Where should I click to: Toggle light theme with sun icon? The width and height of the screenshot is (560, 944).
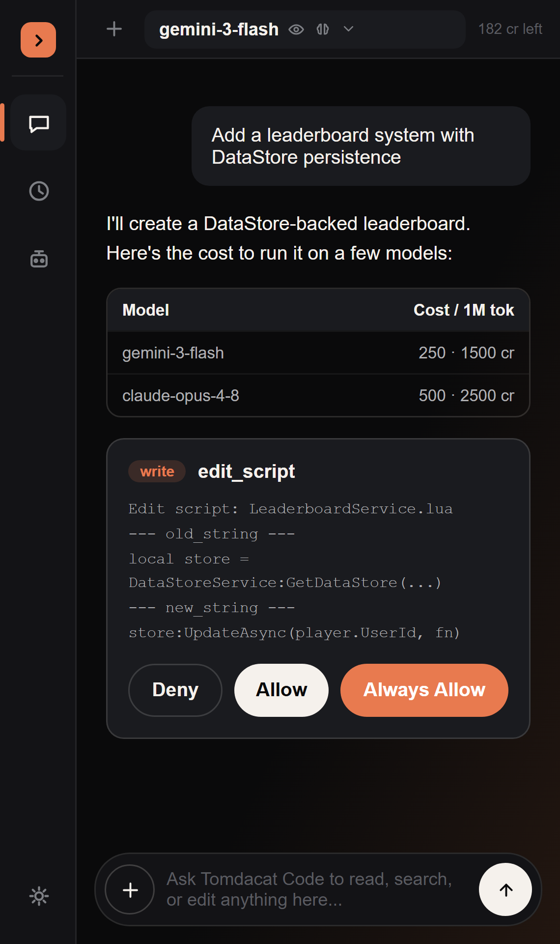39,896
